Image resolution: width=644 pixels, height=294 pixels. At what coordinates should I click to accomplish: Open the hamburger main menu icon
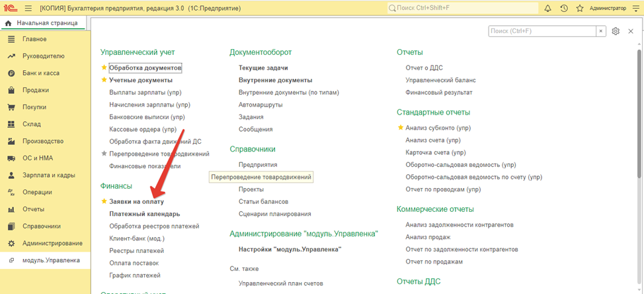(28, 8)
